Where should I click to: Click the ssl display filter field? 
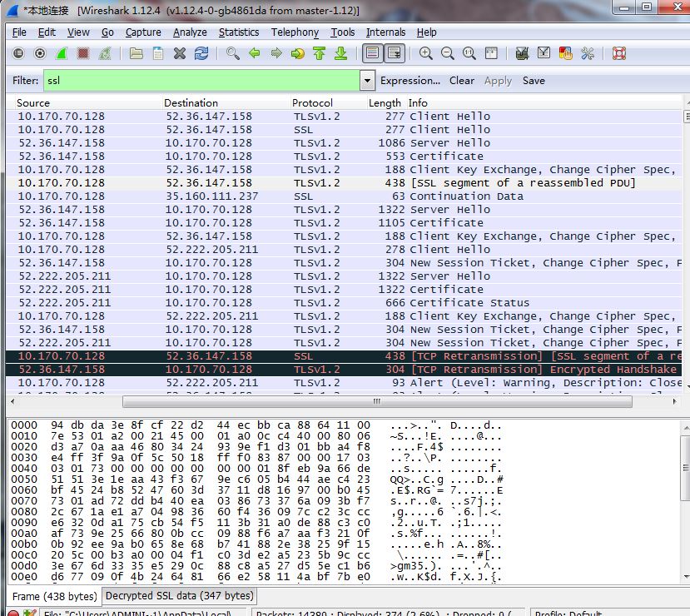point(201,81)
